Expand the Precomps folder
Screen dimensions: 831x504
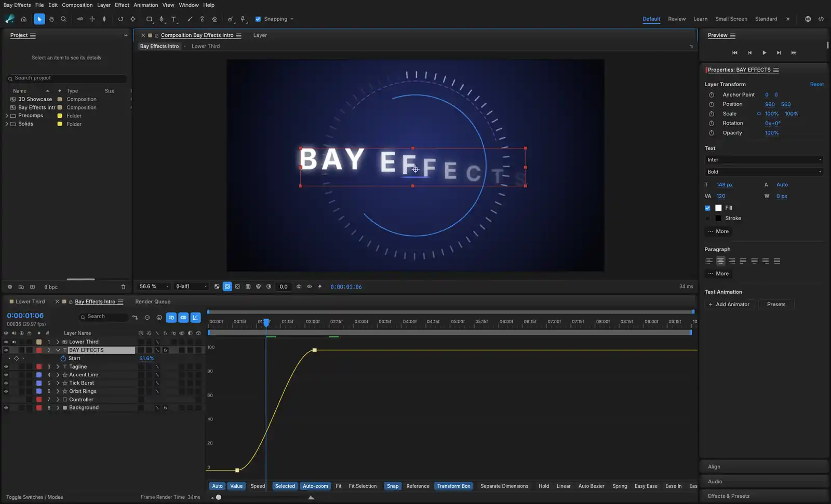[6, 116]
